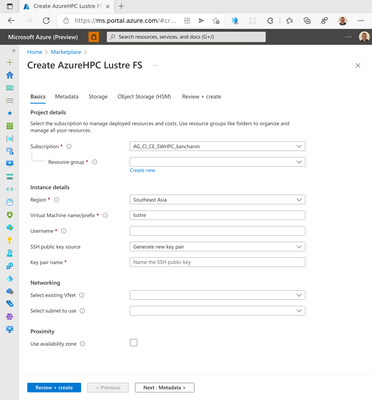Click the Next : Metadata button
The image size is (372, 400).
165,388
